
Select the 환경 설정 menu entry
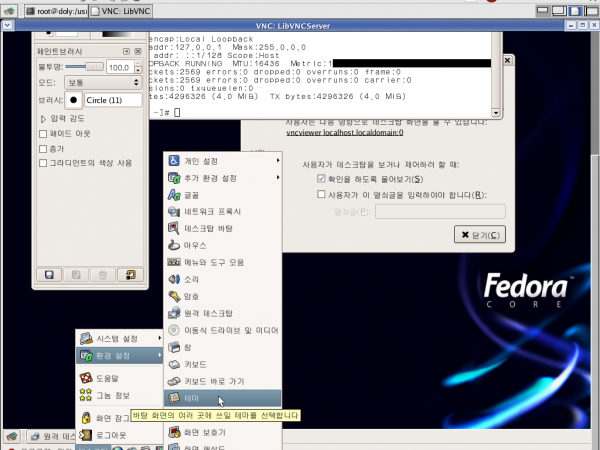(x=119, y=355)
